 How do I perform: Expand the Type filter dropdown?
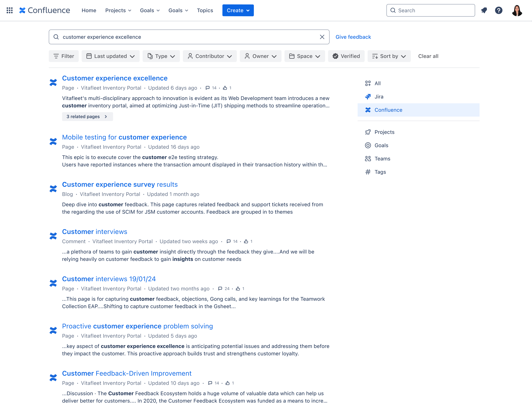(161, 56)
